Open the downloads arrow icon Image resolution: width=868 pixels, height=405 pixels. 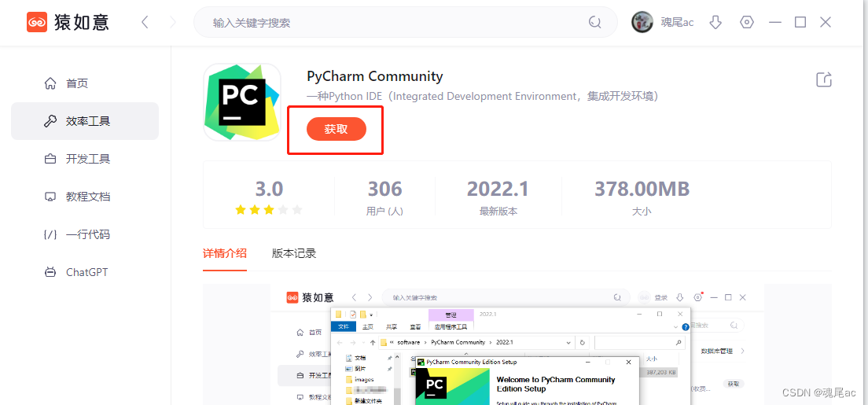click(x=715, y=22)
